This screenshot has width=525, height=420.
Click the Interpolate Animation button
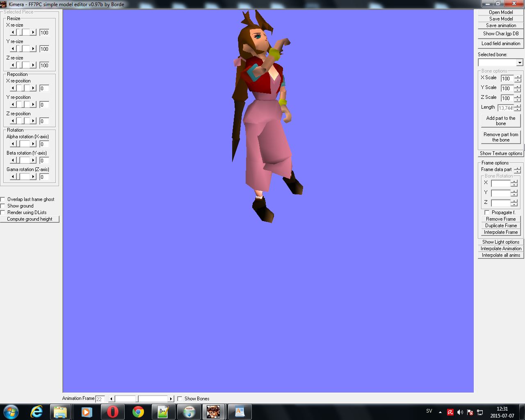(x=501, y=249)
